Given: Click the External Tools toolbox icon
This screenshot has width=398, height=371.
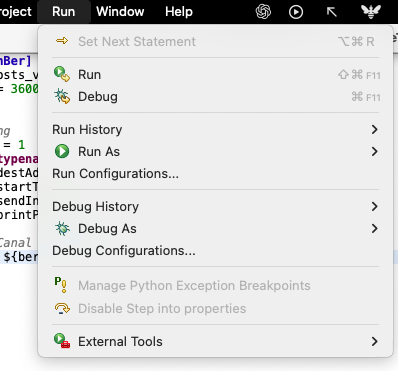Looking at the screenshot, I should (62, 341).
